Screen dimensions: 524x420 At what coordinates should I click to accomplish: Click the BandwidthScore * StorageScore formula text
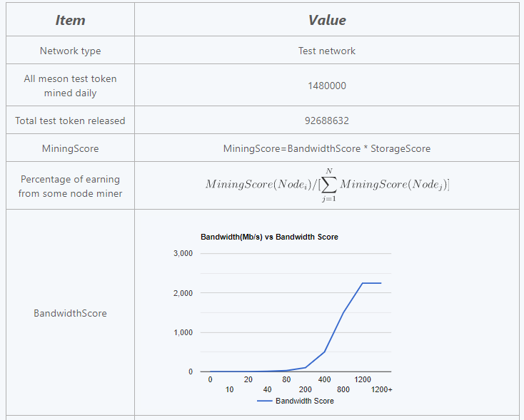(x=326, y=148)
